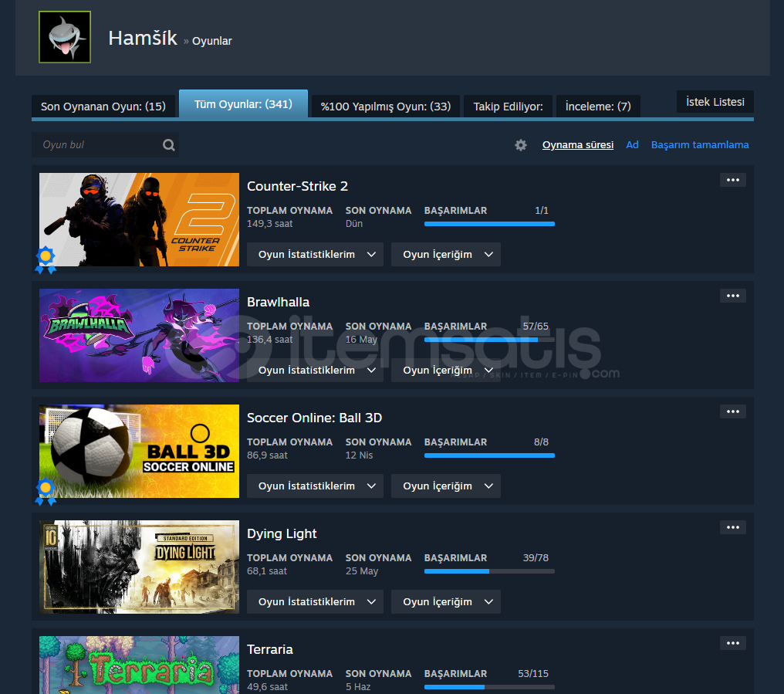Viewport: 784px width, 694px height.
Task: Expand Oyun İçeriğim for Soccer Online: Ball 3D
Action: click(x=446, y=486)
